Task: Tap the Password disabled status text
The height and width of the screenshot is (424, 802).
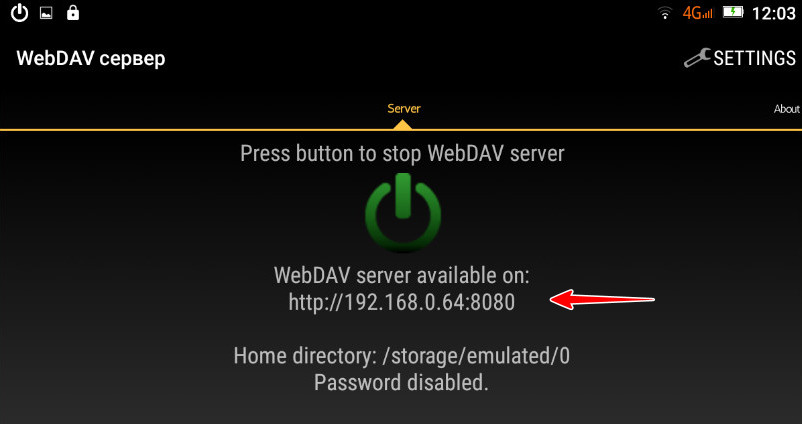Action: tap(402, 383)
